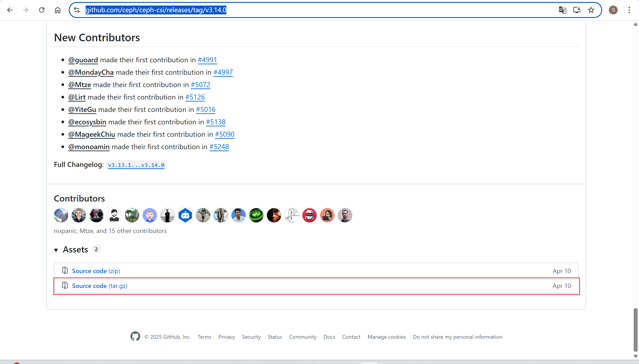Open the Community footer link
The image size is (639, 364).
click(x=303, y=337)
